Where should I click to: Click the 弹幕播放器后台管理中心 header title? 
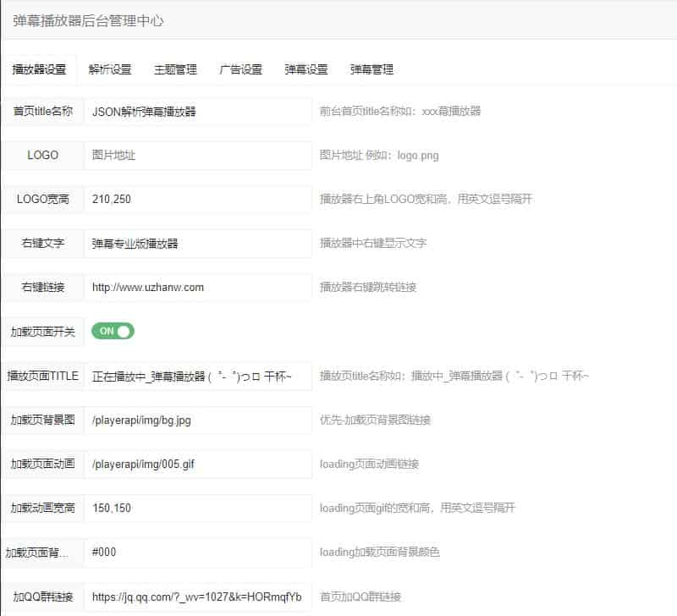[88, 21]
